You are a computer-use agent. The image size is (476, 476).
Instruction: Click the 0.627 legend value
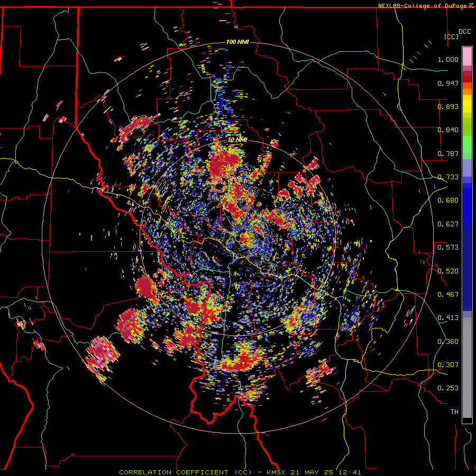tap(448, 224)
